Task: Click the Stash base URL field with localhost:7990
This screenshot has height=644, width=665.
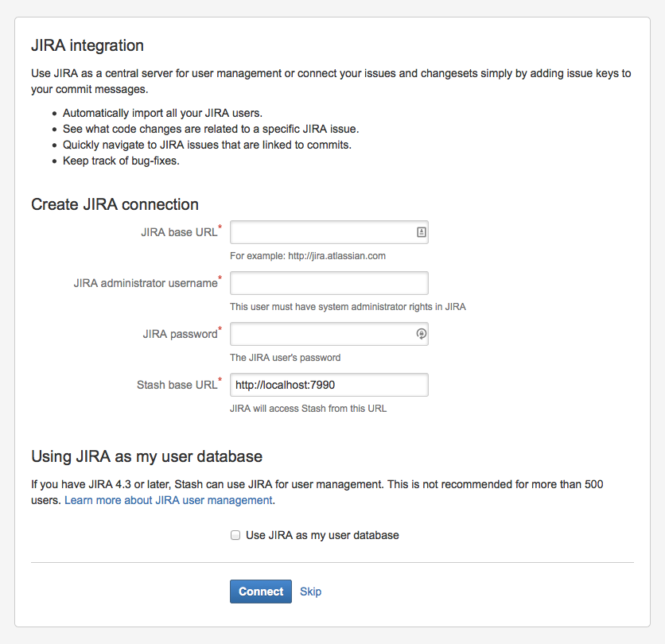Action: [329, 385]
